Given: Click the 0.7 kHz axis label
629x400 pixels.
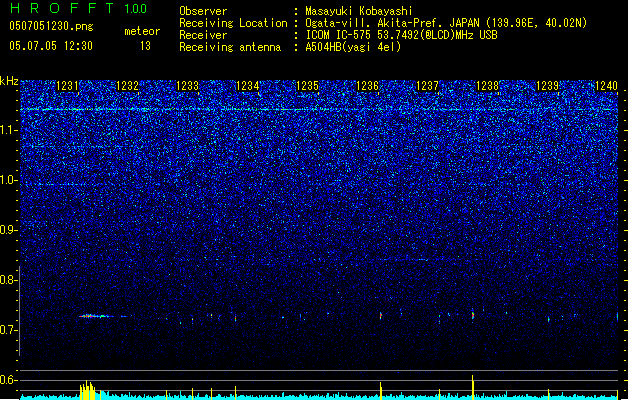Looking at the screenshot, I should click(x=8, y=330).
